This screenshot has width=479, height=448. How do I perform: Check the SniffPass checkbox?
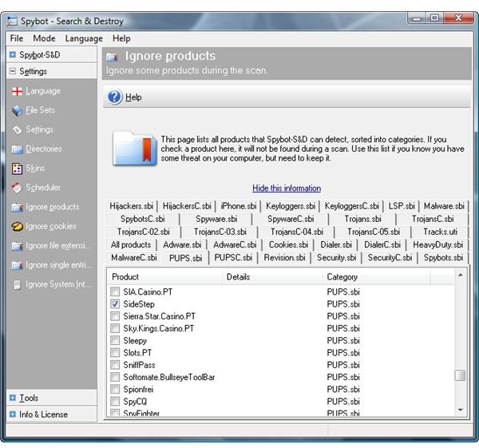click(x=115, y=365)
